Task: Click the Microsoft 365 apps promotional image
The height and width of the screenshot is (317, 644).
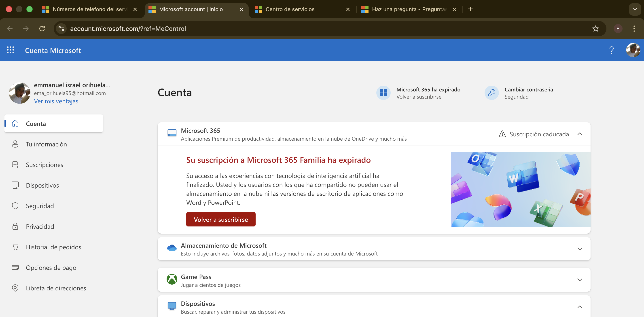Action: point(521,190)
